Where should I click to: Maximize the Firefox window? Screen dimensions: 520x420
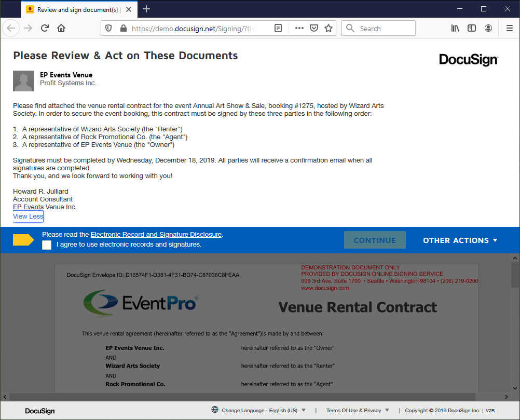click(x=484, y=9)
